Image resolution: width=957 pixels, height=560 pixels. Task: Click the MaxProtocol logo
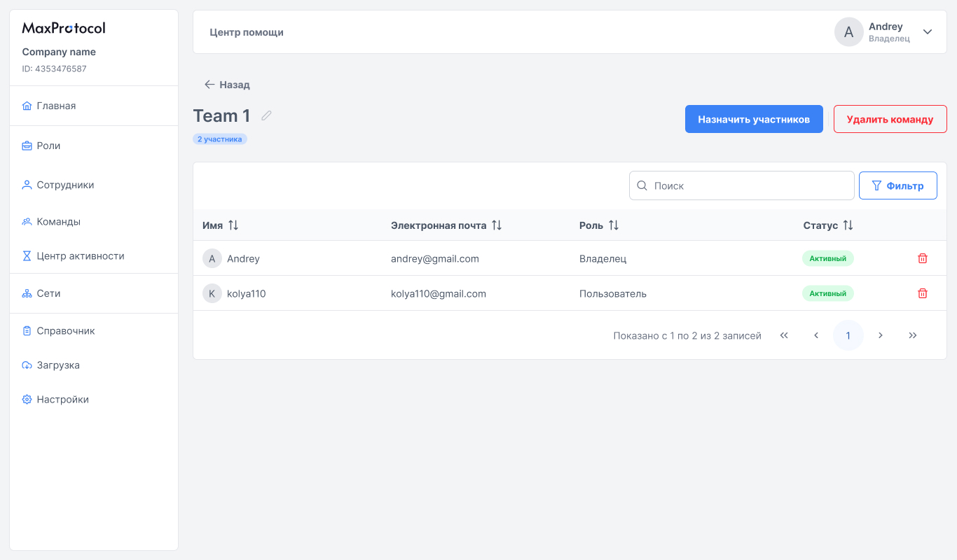click(x=64, y=28)
